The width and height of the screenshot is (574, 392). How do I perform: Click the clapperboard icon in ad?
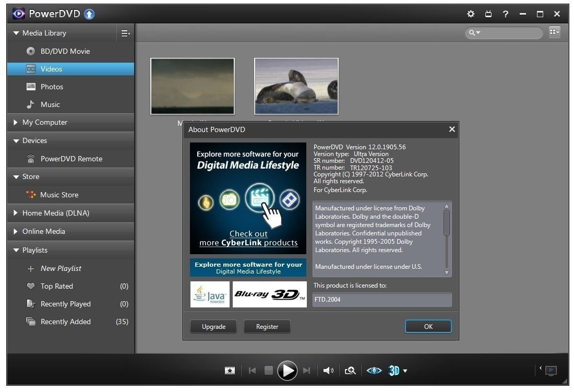point(259,198)
